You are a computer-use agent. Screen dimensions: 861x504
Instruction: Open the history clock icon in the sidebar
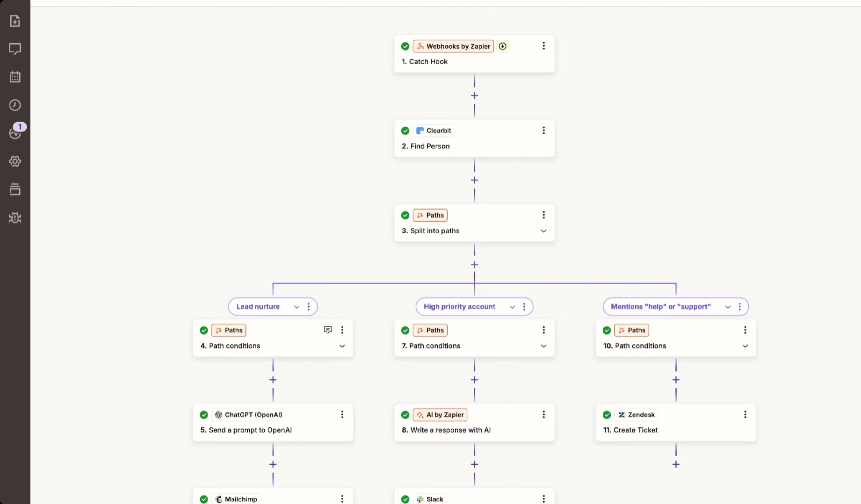(15, 105)
